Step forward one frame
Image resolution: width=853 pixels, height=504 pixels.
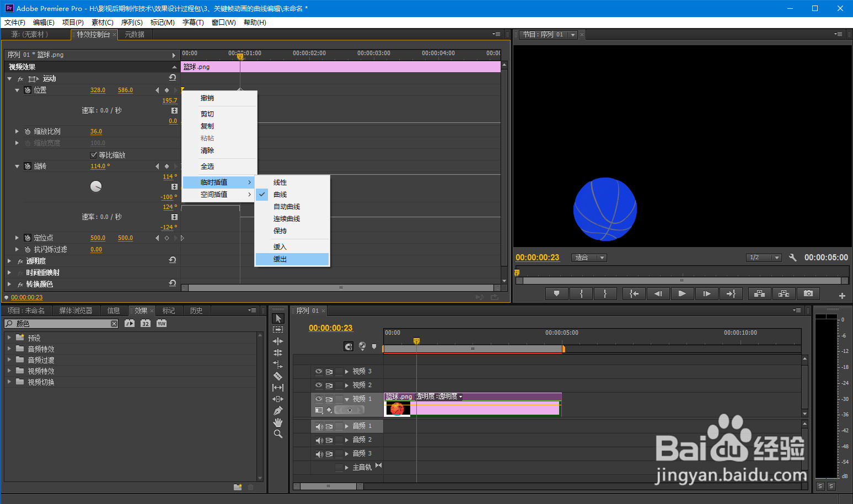[707, 294]
